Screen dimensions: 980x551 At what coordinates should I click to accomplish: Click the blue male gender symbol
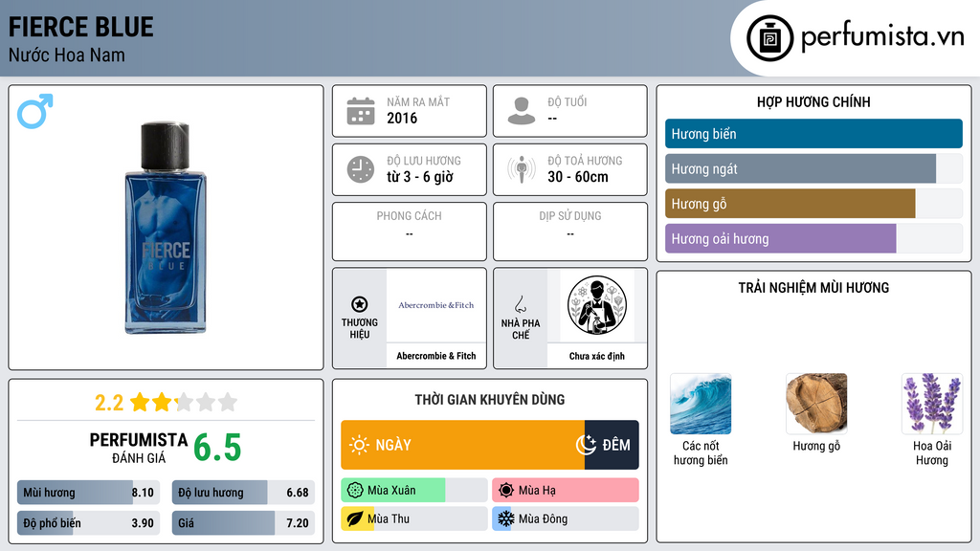coord(35,111)
